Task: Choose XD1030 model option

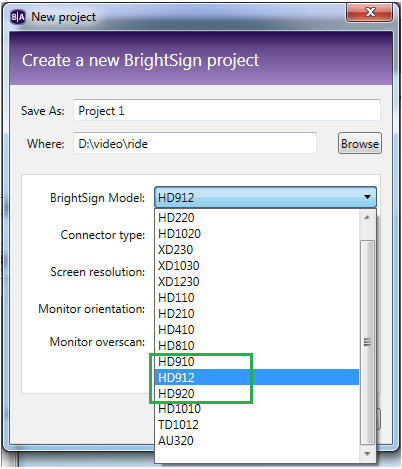Action: coord(257,266)
